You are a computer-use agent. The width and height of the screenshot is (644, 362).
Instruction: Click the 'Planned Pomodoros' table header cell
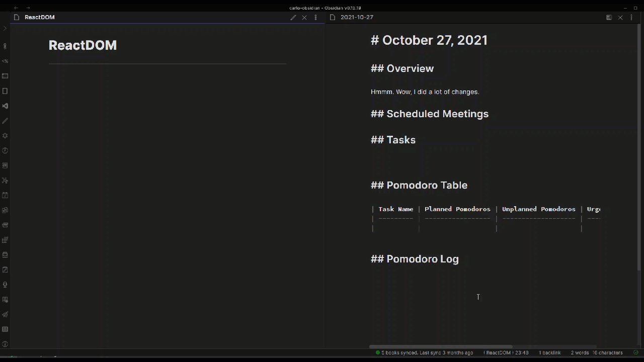(x=457, y=209)
